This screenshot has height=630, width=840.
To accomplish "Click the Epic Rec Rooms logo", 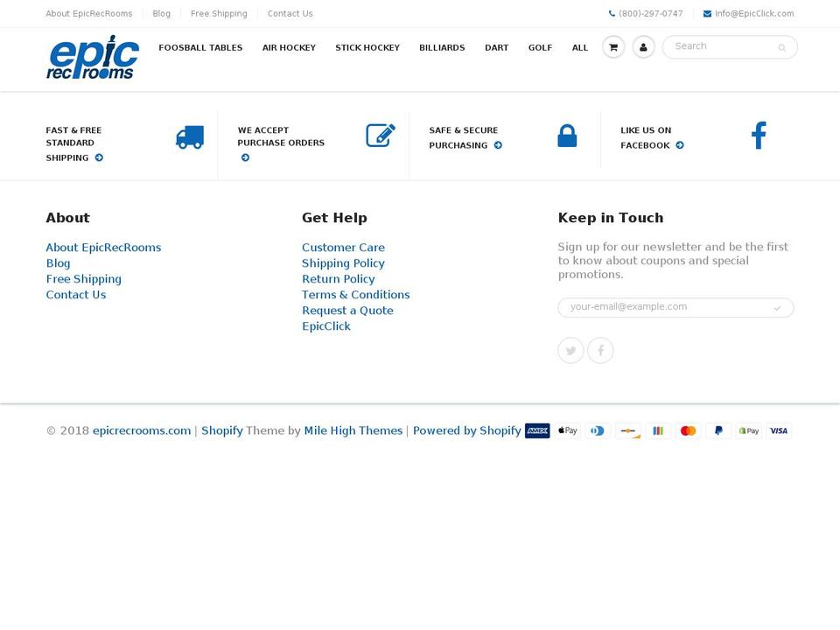I will coord(93,58).
